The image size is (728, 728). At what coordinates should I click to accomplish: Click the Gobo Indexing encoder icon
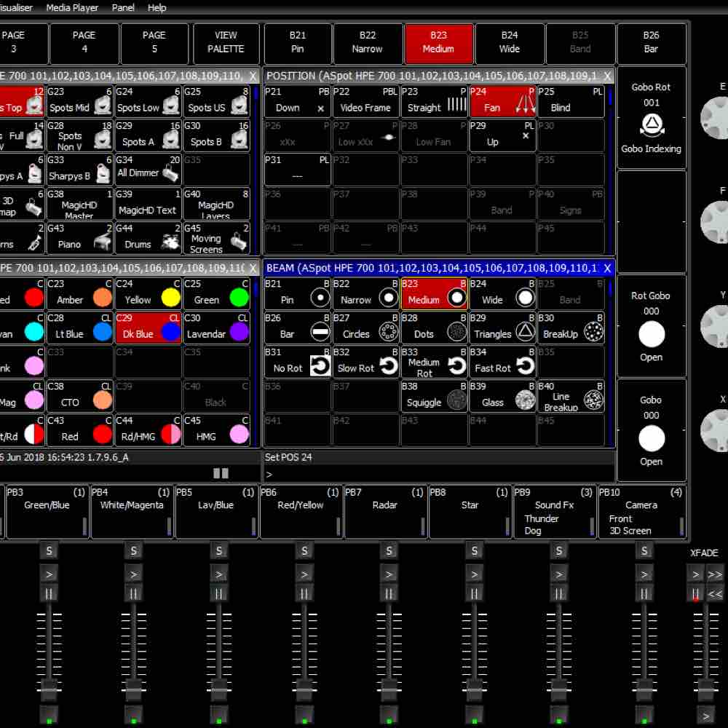[652, 125]
